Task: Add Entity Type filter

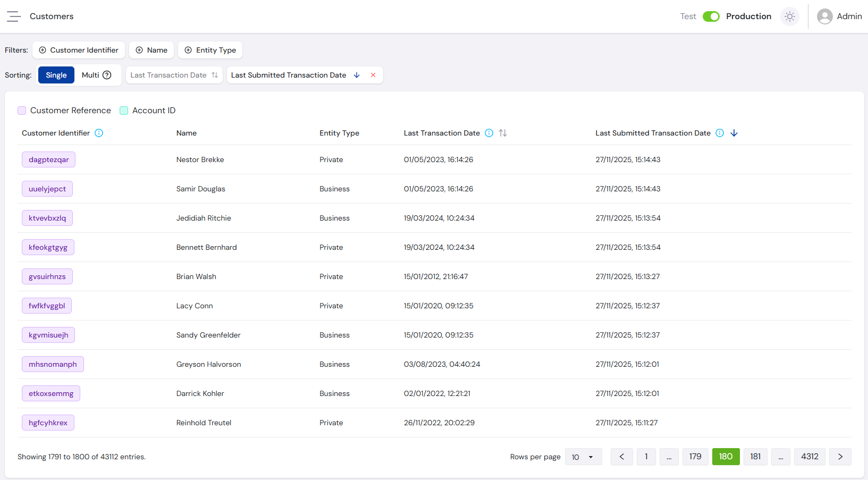Action: coord(210,50)
